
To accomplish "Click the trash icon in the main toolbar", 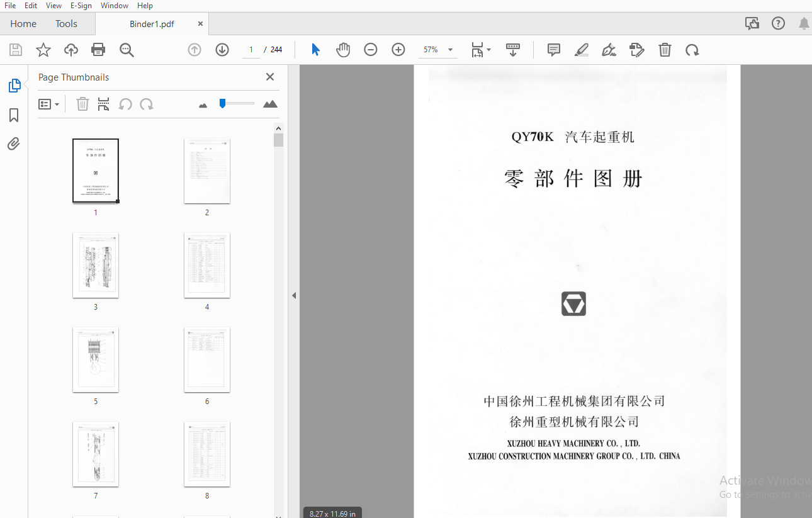I will (x=665, y=50).
